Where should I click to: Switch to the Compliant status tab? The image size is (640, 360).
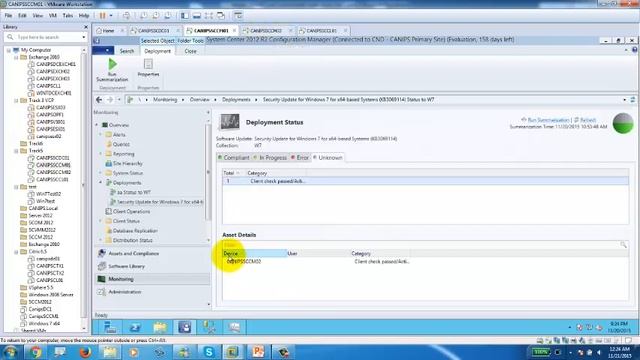click(233, 158)
